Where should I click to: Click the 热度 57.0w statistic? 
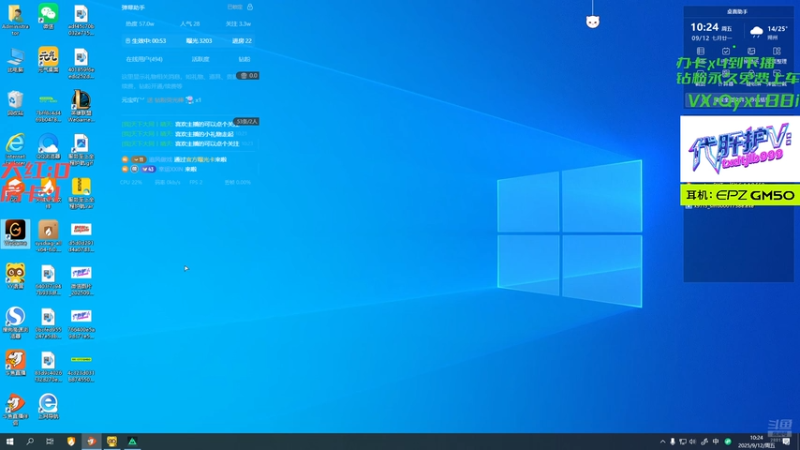click(140, 24)
